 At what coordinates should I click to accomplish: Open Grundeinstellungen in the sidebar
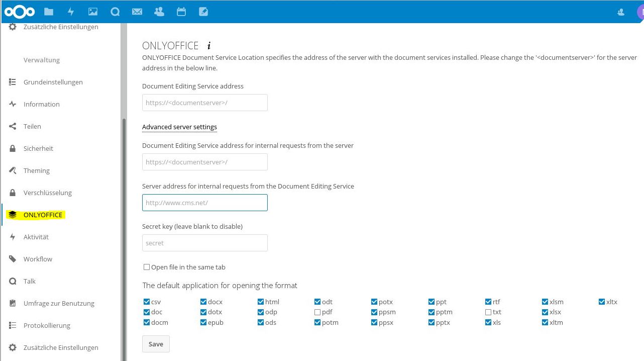[x=53, y=82]
